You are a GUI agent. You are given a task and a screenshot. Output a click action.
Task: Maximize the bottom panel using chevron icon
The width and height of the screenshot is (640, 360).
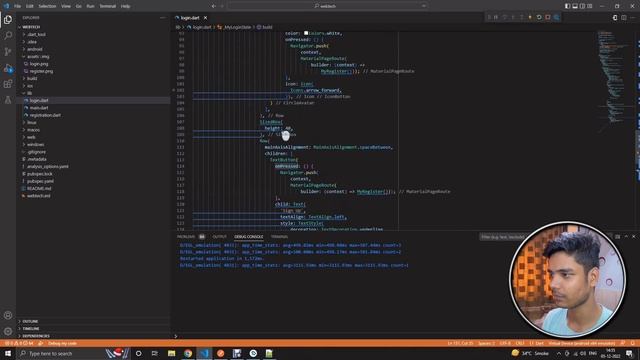(x=626, y=236)
